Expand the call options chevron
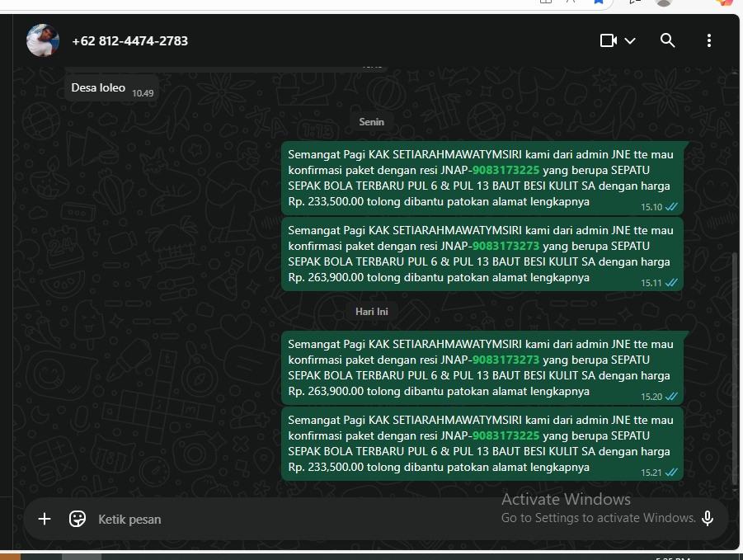 point(630,40)
